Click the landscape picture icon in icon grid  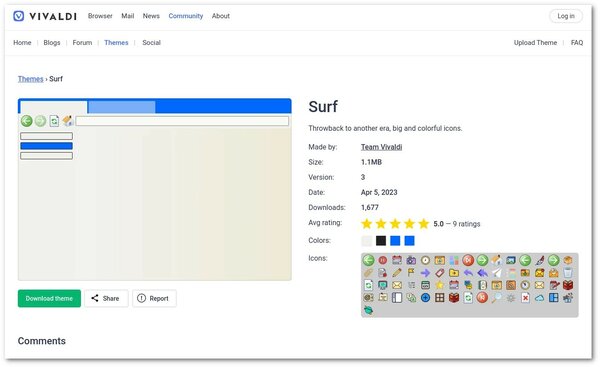click(x=511, y=260)
